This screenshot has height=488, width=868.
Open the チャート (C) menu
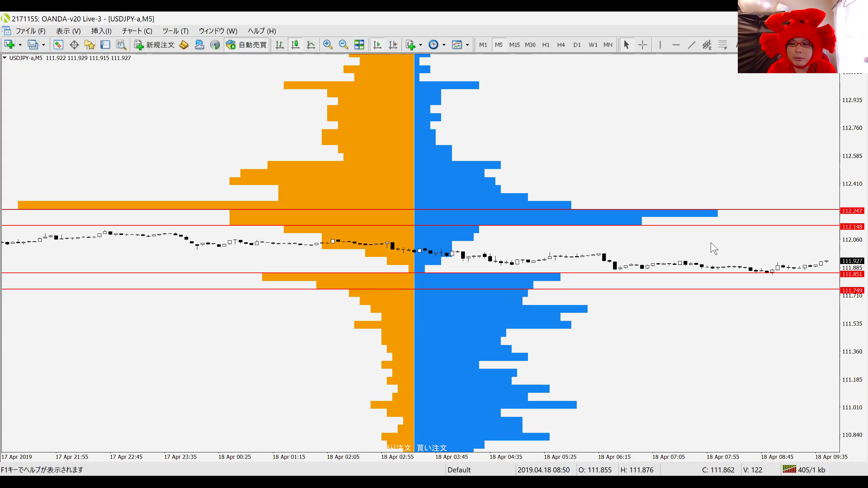tap(137, 31)
